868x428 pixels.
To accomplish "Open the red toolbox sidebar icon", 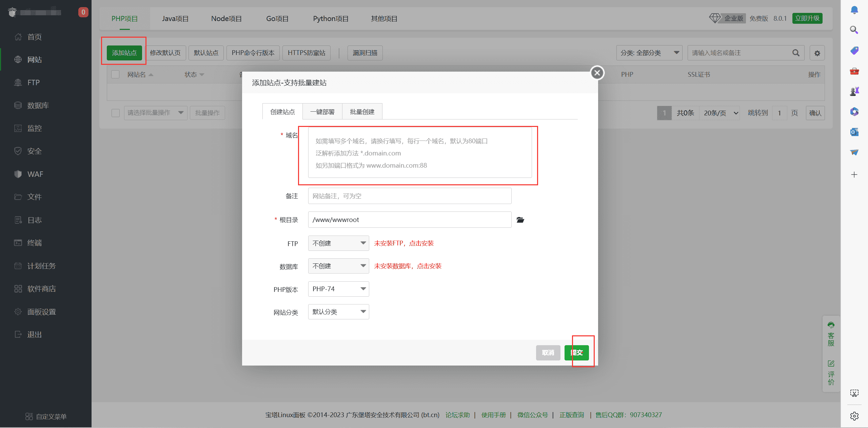I will pyautogui.click(x=854, y=71).
